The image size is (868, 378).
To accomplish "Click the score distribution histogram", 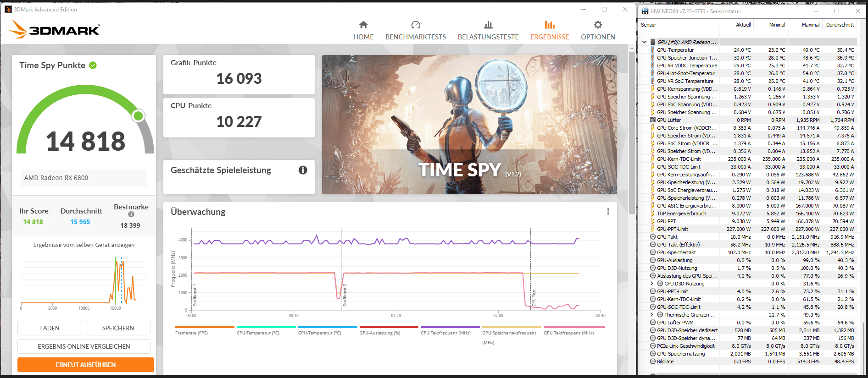I will (x=84, y=283).
